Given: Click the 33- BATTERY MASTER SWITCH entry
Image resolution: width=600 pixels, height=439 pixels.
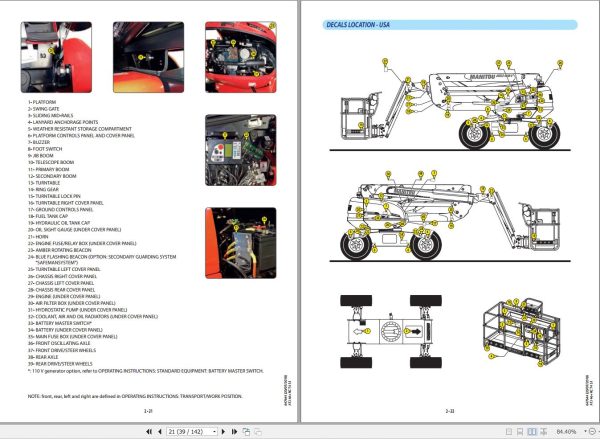Looking at the screenshot, I should 60,323.
